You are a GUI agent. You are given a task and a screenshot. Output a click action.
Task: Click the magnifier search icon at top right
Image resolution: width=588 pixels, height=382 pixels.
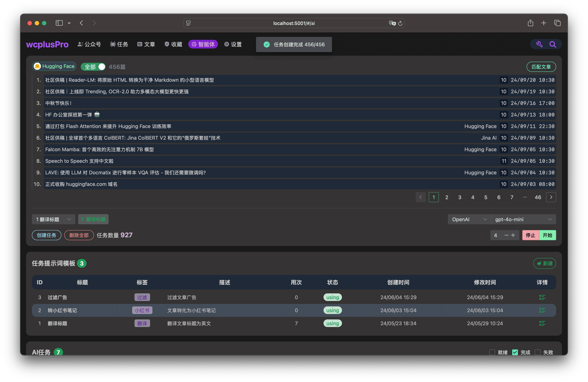(x=553, y=44)
